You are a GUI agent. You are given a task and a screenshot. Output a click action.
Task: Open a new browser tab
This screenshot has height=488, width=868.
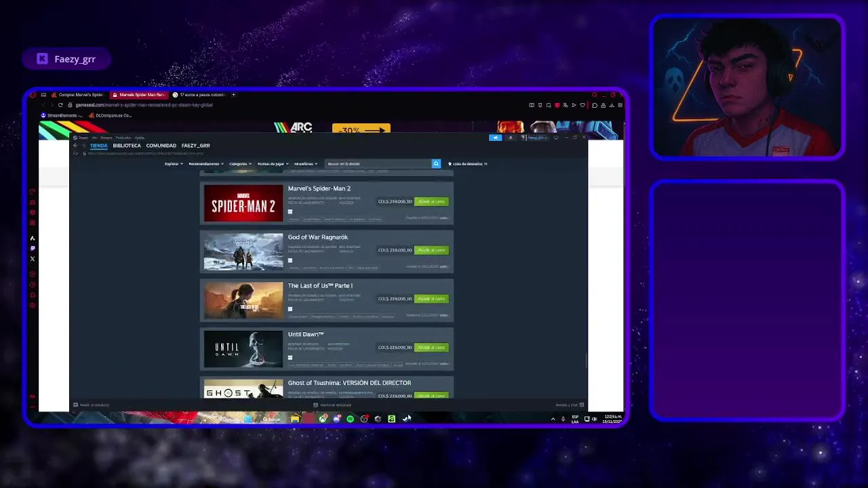click(233, 95)
